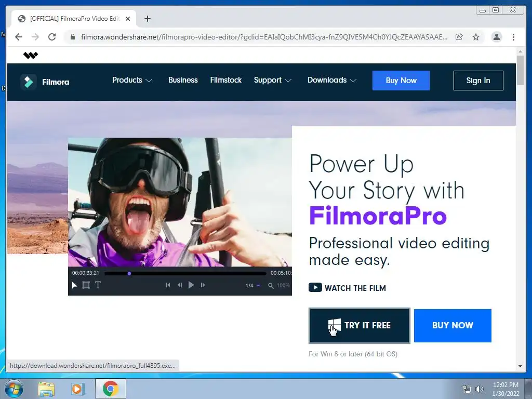Play the preview in the center controls
The height and width of the screenshot is (399, 532).
tap(191, 285)
